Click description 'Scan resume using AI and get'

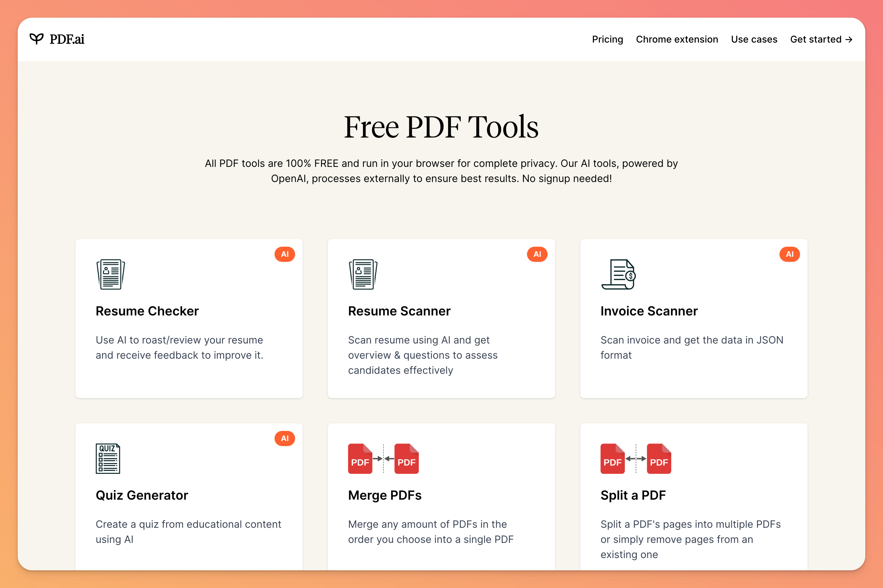point(418,340)
